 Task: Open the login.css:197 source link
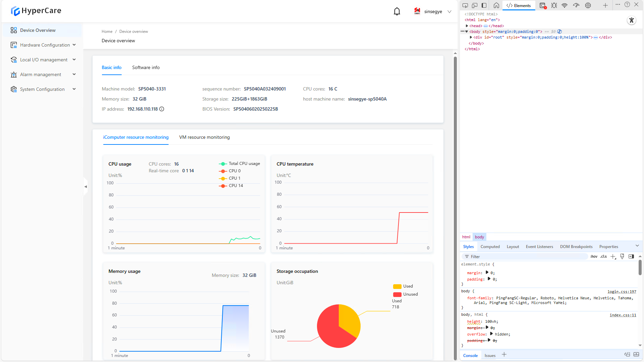click(x=622, y=292)
